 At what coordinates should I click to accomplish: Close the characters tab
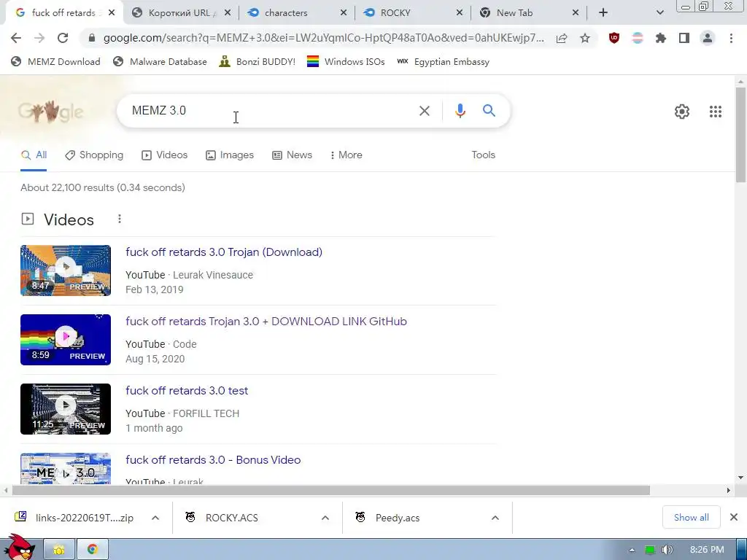click(x=344, y=13)
